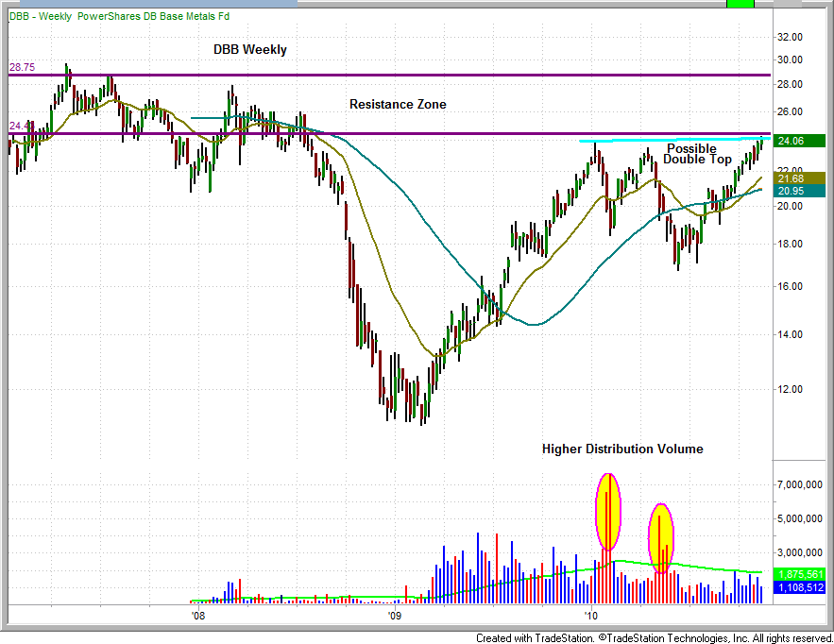Select the 'Resistance Zone' text label
This screenshot has height=644, width=834.
tap(398, 104)
